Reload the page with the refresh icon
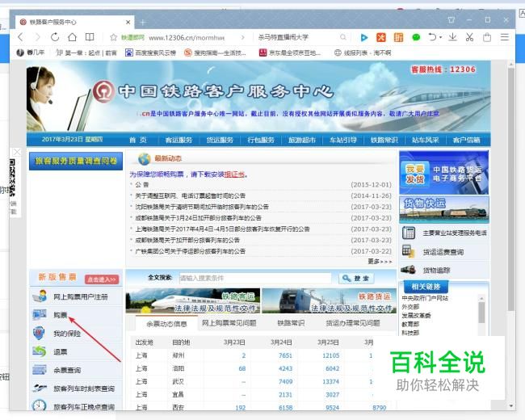The width and height of the screenshot is (525, 420). pyautogui.click(x=55, y=37)
